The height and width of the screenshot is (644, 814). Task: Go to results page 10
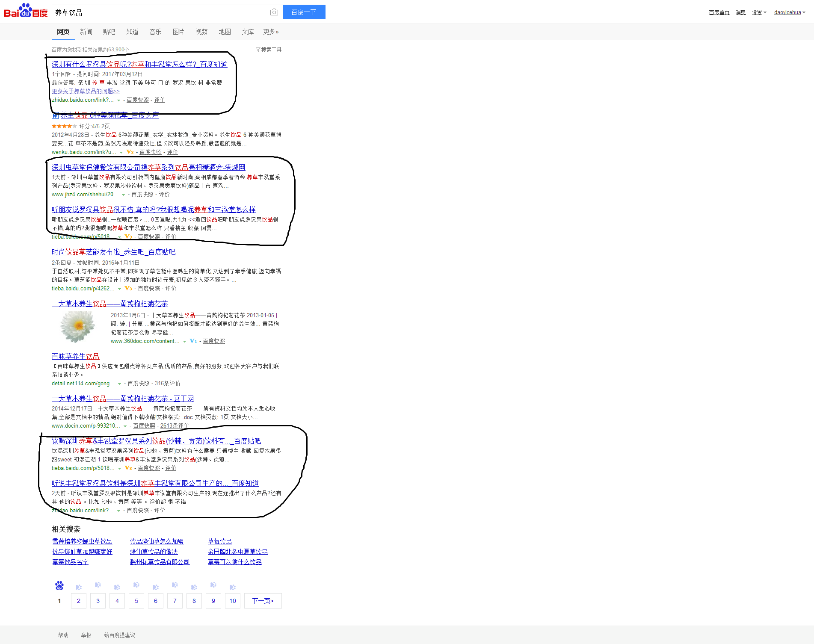[233, 601]
